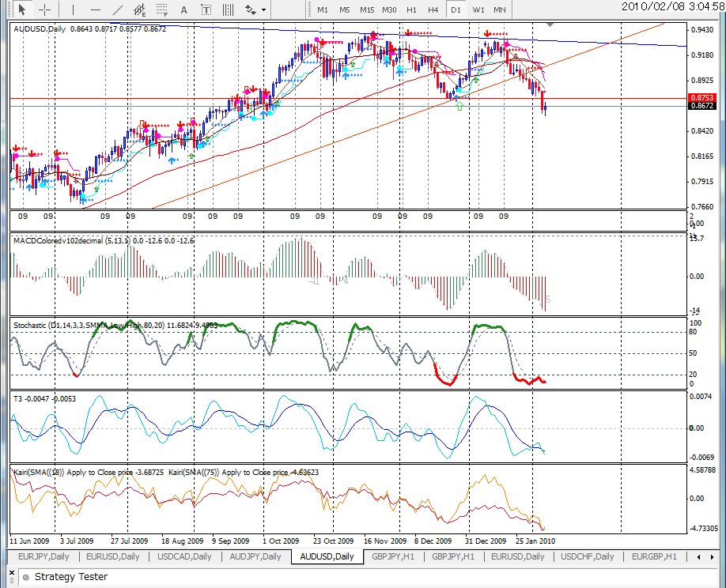This screenshot has height=588, width=726.
Task: Switch to H4 timeframe
Action: tap(433, 9)
